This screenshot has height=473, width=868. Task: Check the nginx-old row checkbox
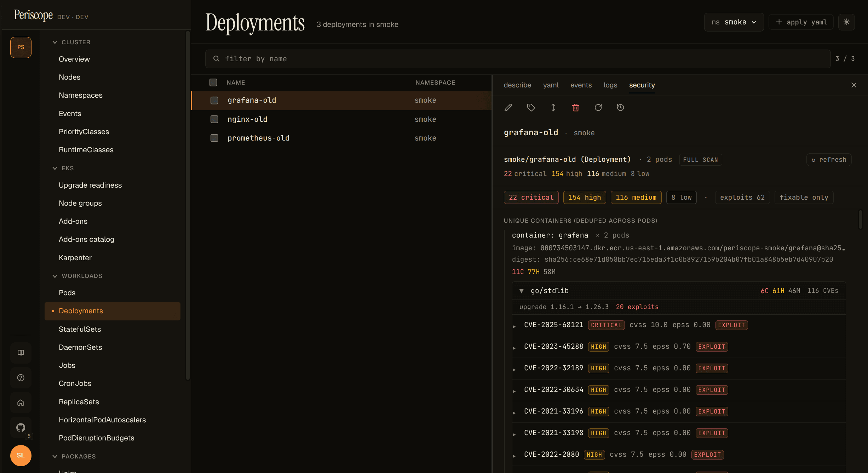(214, 119)
